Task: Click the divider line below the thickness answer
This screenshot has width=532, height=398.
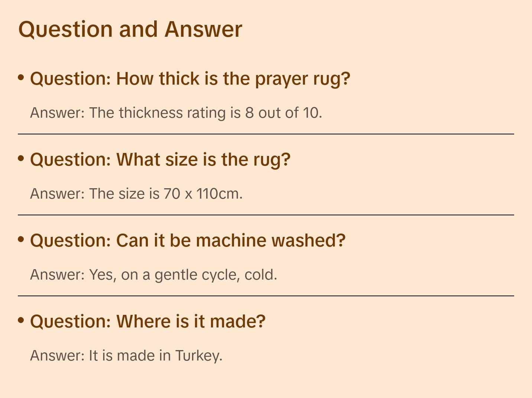Action: point(266,134)
